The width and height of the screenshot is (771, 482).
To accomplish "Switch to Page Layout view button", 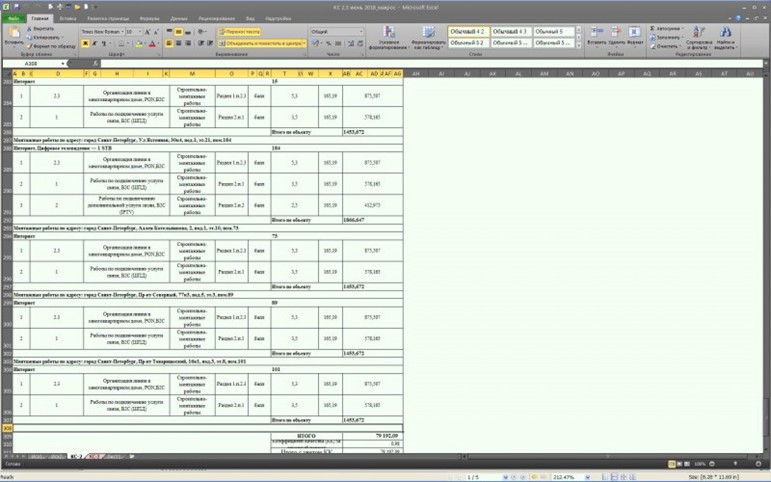I will click(680, 464).
